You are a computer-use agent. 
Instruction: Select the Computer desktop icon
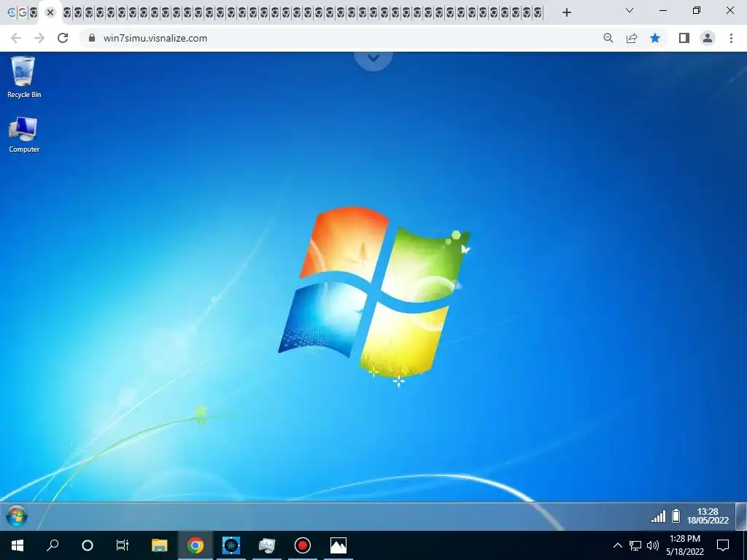click(x=24, y=135)
